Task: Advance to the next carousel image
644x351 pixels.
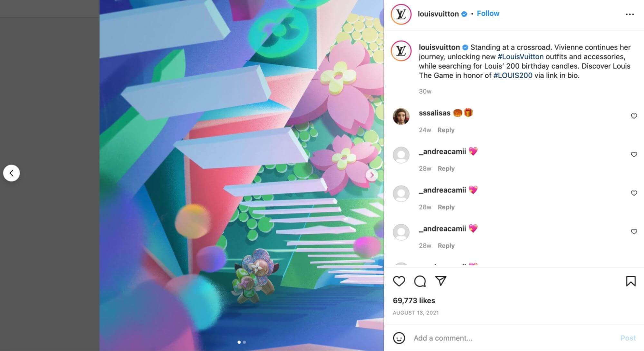Action: (x=371, y=175)
